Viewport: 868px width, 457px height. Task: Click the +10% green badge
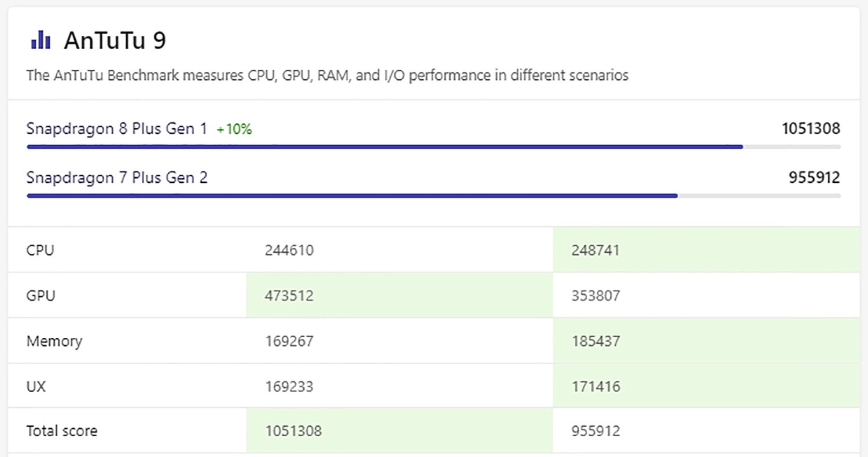234,130
